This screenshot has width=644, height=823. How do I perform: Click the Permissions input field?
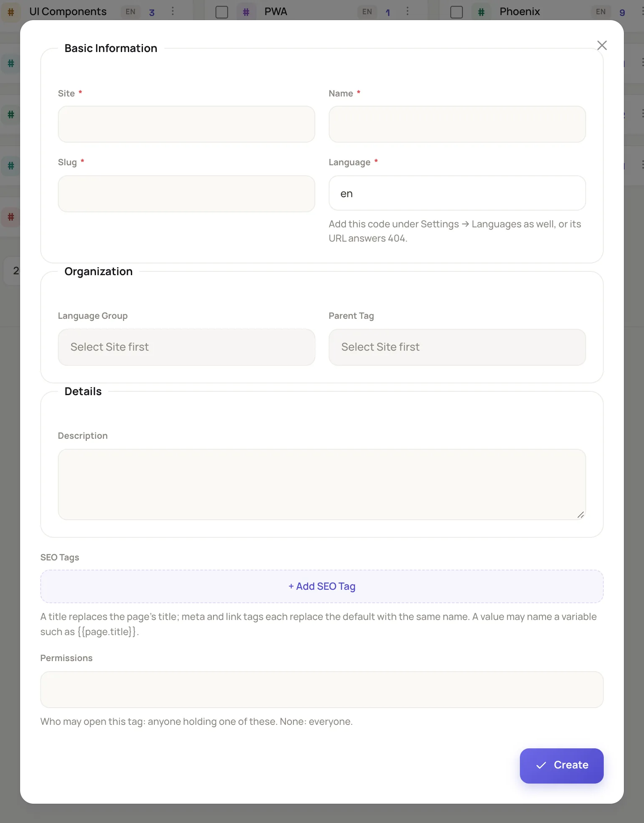tap(322, 690)
